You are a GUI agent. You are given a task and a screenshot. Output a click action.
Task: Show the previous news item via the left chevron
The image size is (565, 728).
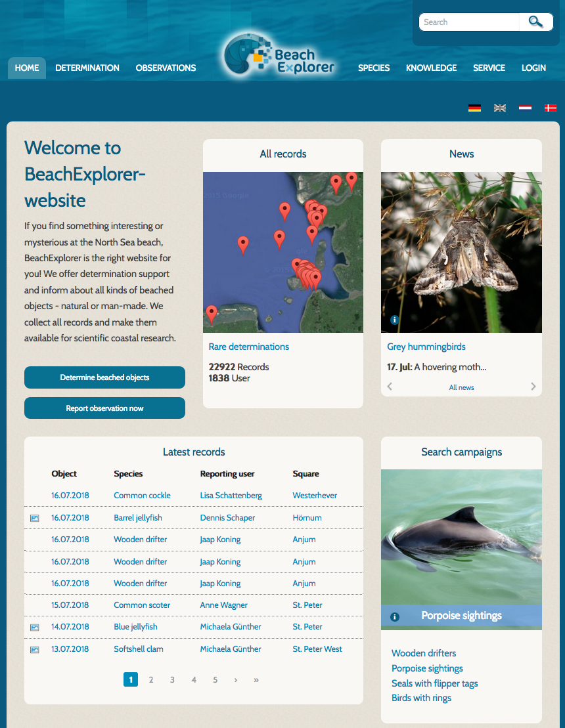pyautogui.click(x=389, y=387)
